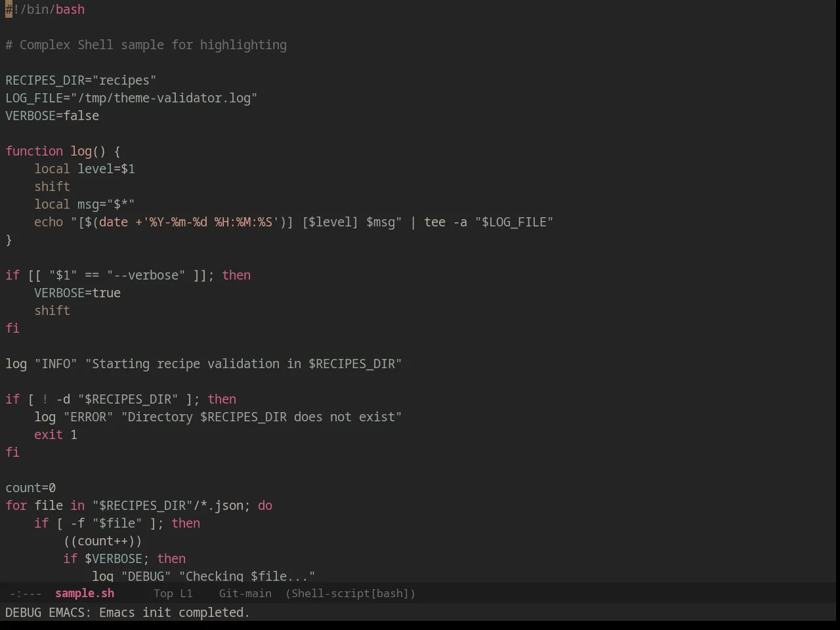The image size is (840, 630).
Task: Click the Top position indicator in mode line
Action: (163, 593)
